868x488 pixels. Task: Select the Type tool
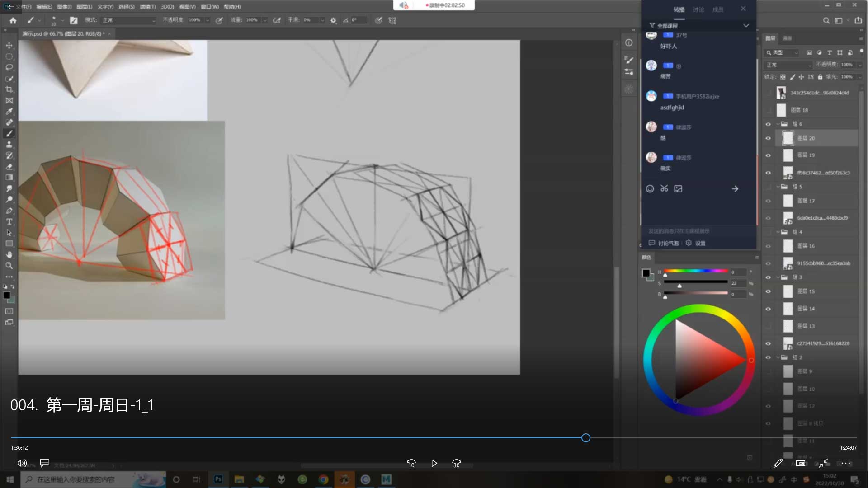pos(9,221)
